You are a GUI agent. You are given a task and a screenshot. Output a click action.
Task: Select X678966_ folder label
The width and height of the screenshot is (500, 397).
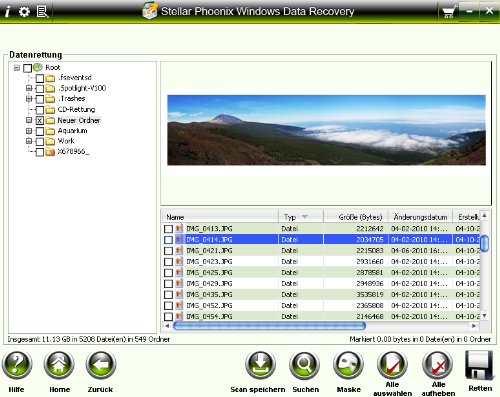click(73, 152)
